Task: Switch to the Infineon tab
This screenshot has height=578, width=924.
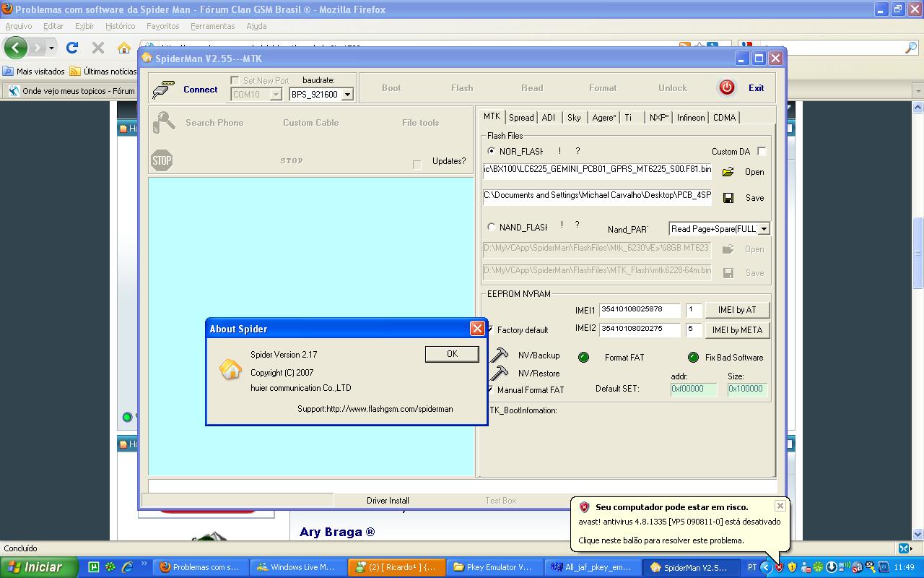Action: point(691,117)
